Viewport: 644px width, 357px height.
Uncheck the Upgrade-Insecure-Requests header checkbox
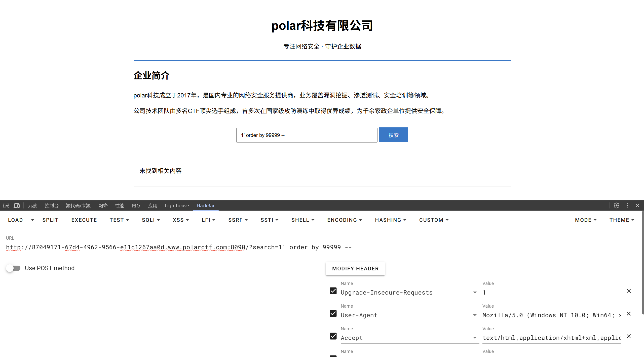tap(333, 291)
